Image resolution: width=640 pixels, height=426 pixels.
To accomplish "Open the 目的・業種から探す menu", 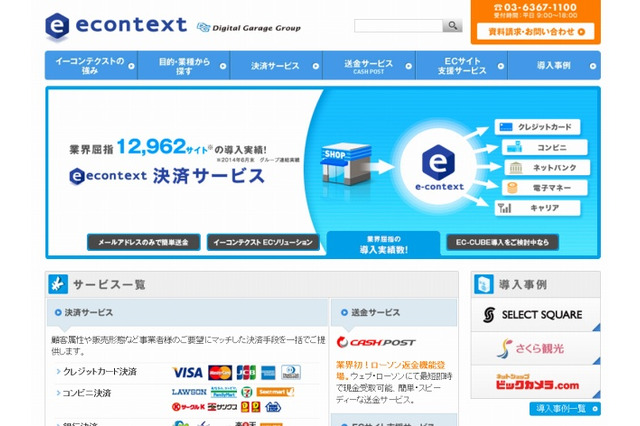I will tap(184, 65).
